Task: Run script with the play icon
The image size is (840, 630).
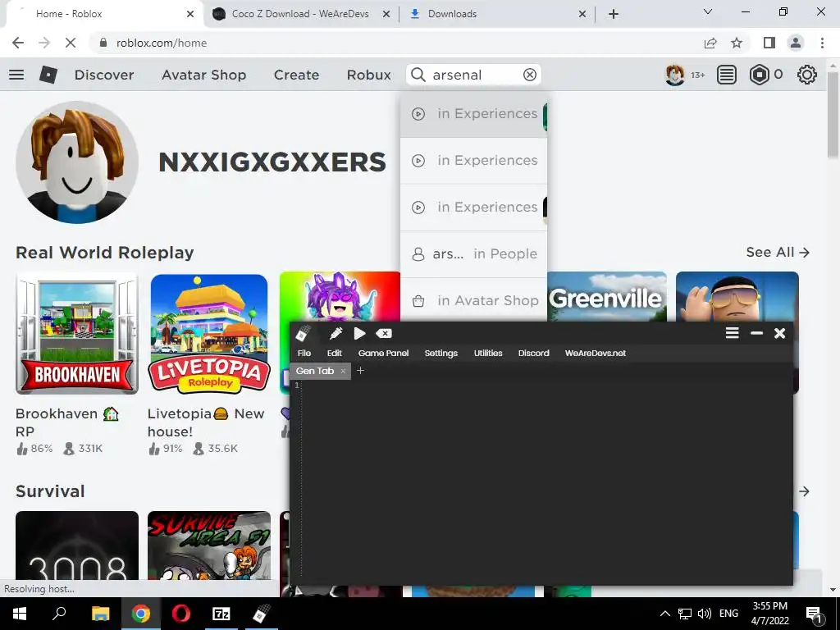Action: click(x=359, y=333)
